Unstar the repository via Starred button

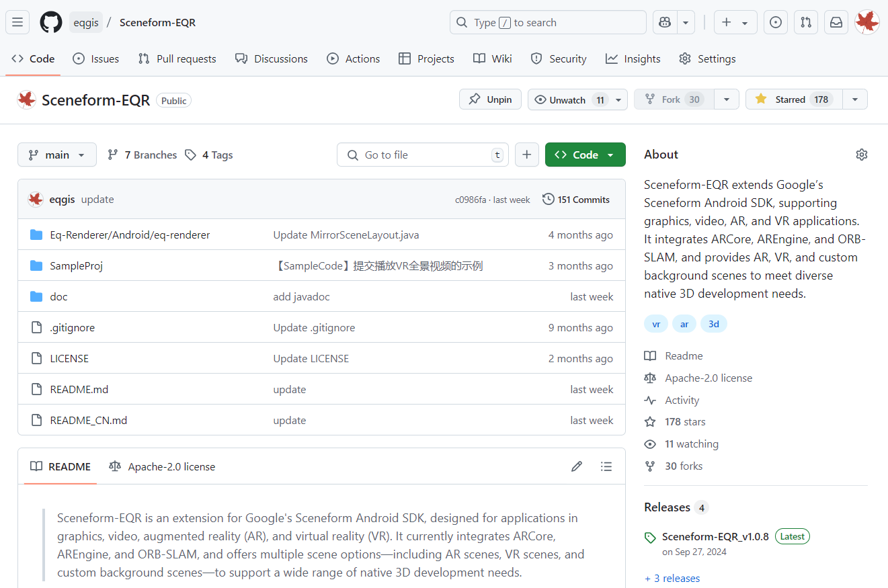(794, 99)
